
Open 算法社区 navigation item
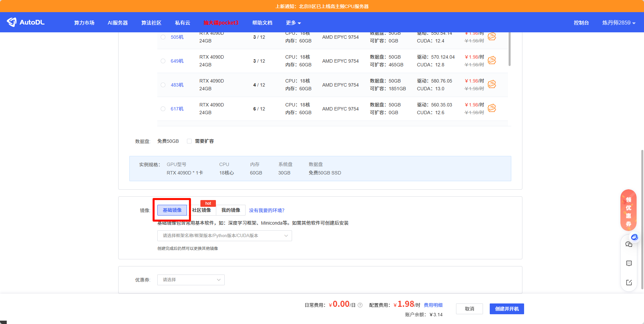coord(151,23)
